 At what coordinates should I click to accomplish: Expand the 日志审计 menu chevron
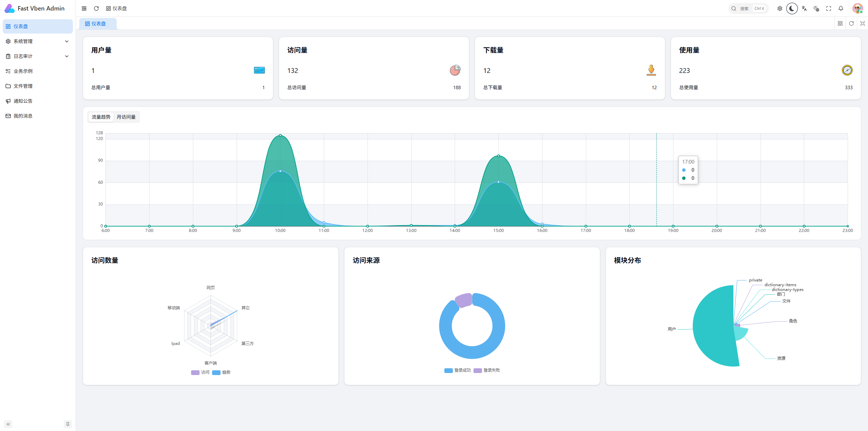coord(67,56)
